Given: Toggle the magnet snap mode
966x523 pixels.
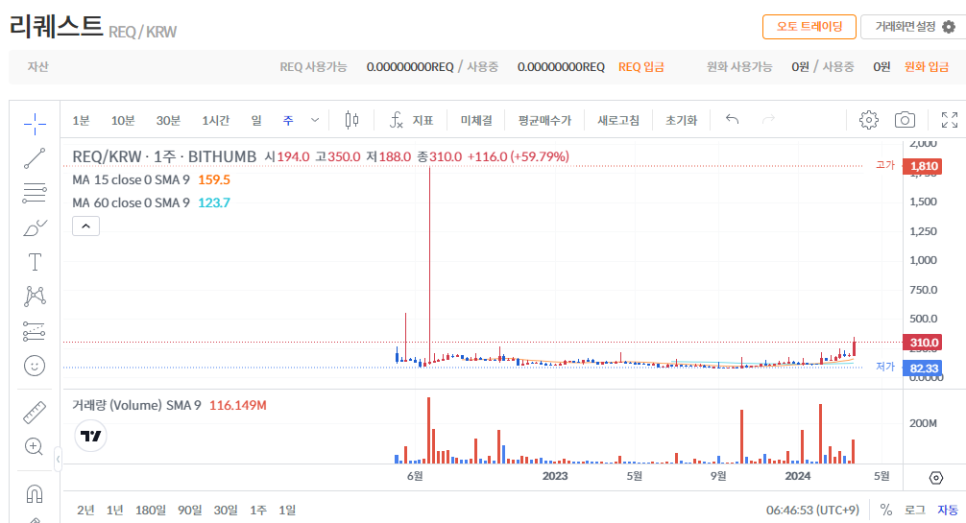Looking at the screenshot, I should click(x=34, y=493).
